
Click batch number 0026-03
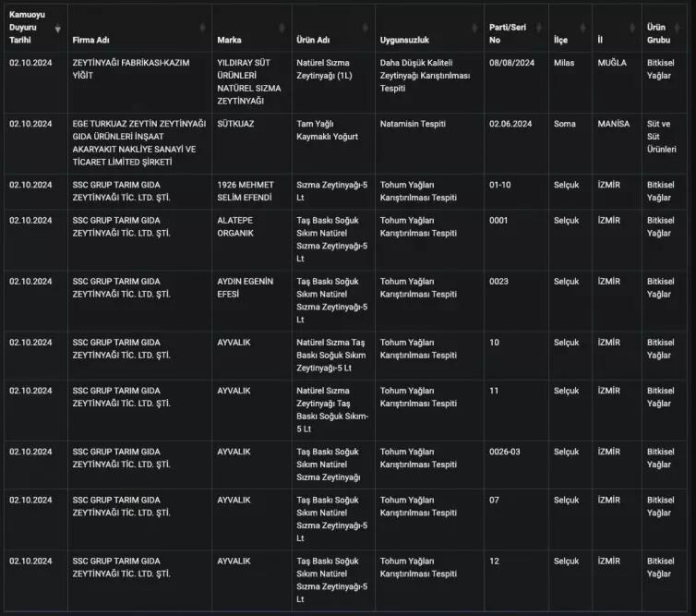pyautogui.click(x=505, y=452)
